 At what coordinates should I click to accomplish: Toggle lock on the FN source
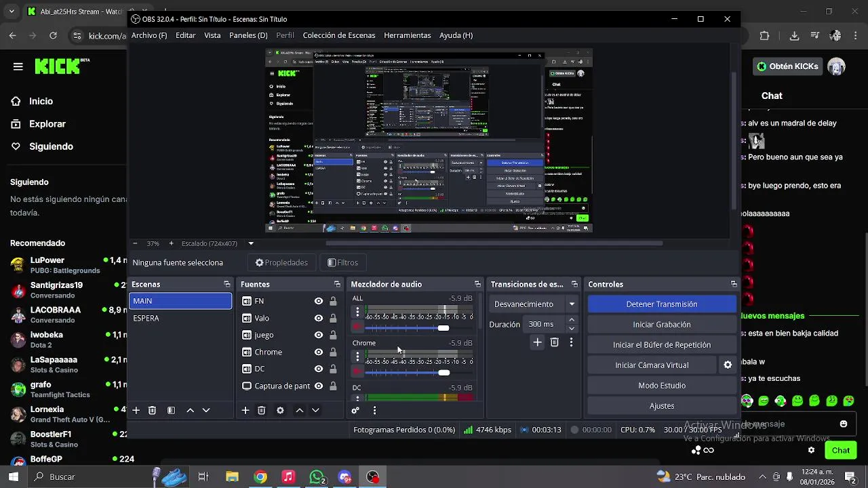point(333,301)
